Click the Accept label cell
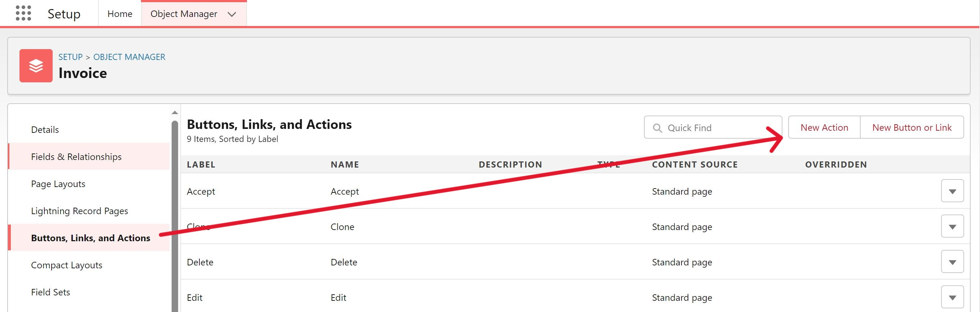 pyautogui.click(x=201, y=191)
